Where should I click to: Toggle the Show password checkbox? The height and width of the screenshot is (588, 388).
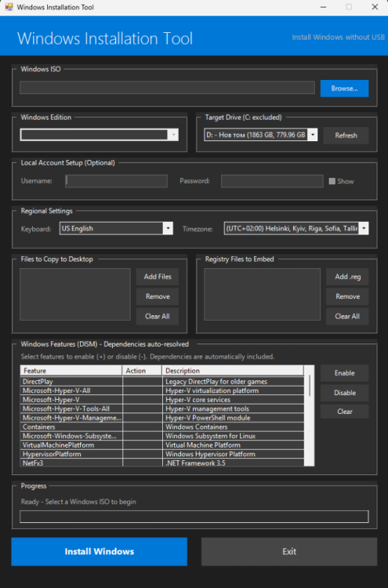click(332, 181)
